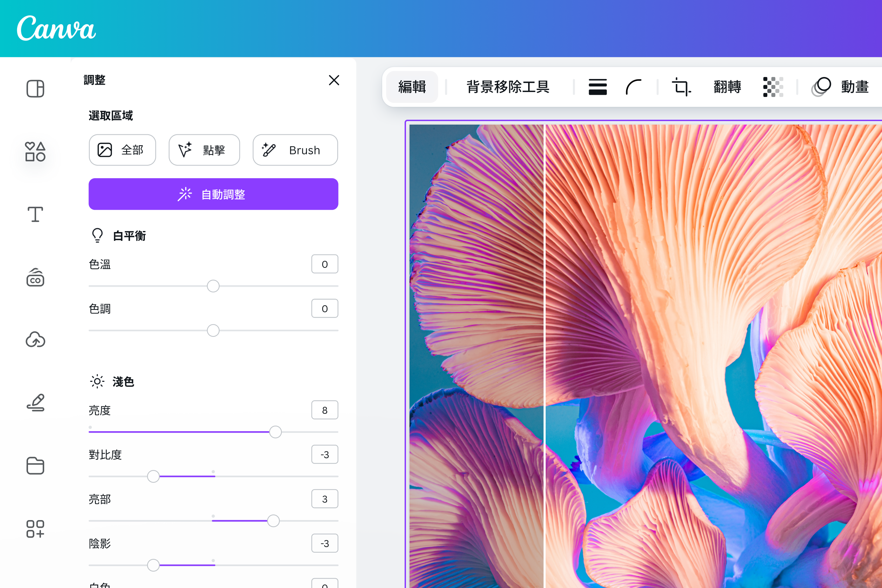
Task: Click the 對比度 contrast slider handle
Action: tap(153, 476)
